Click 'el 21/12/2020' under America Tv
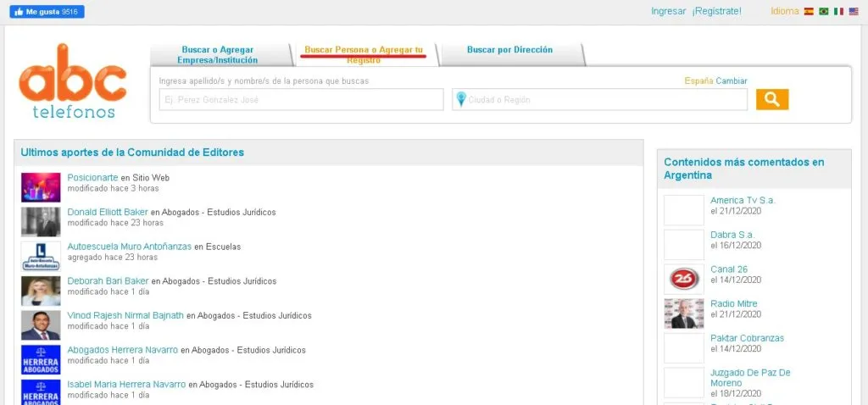This screenshot has width=868, height=405. (x=736, y=211)
